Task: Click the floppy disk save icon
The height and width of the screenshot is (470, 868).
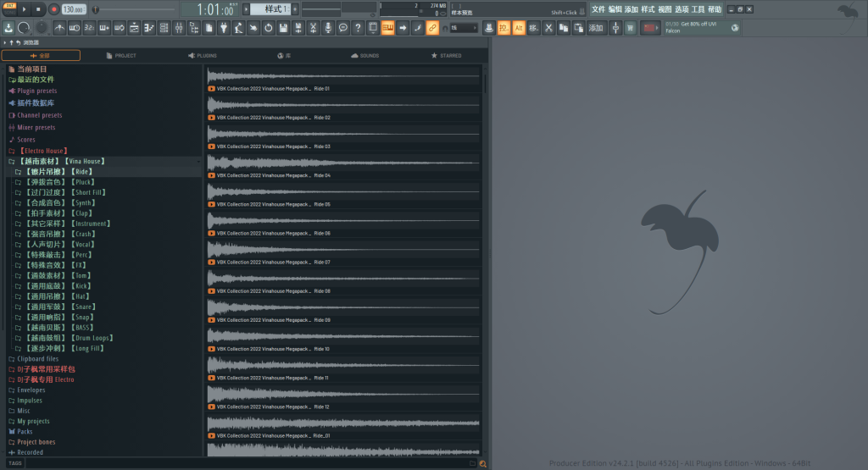Action: click(x=283, y=28)
